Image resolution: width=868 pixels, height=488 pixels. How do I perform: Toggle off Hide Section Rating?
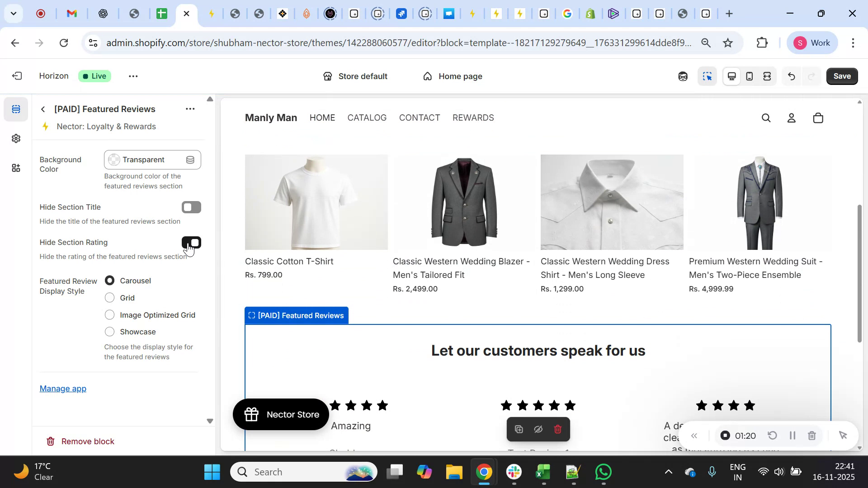coord(191,243)
